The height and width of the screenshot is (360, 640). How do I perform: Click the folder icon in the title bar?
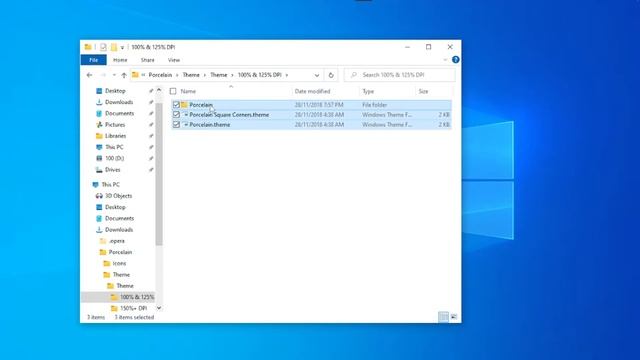[x=88, y=47]
